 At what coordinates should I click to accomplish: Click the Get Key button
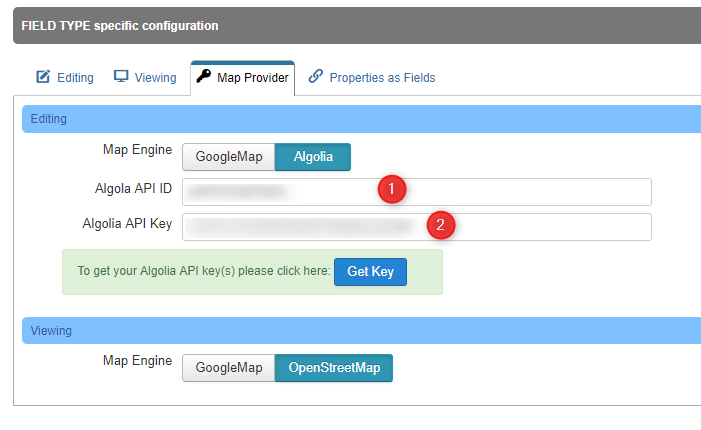[x=370, y=272]
